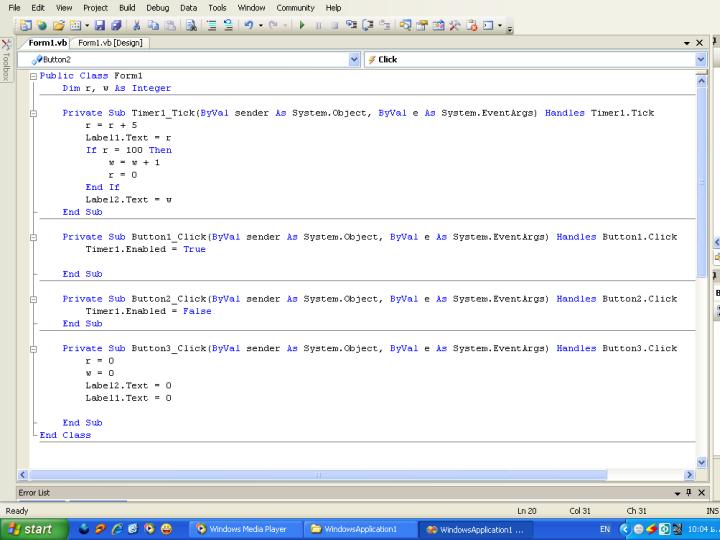Uncomment the selected lines icon
The height and width of the screenshot is (540, 720).
click(228, 25)
